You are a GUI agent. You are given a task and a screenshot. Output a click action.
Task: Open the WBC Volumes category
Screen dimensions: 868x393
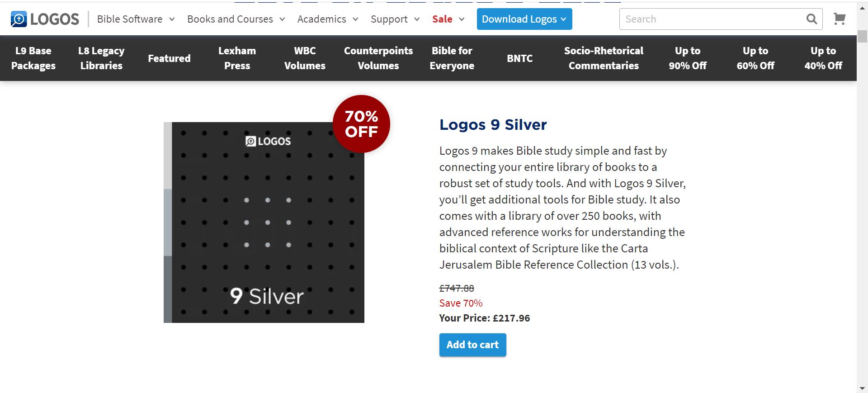point(305,58)
